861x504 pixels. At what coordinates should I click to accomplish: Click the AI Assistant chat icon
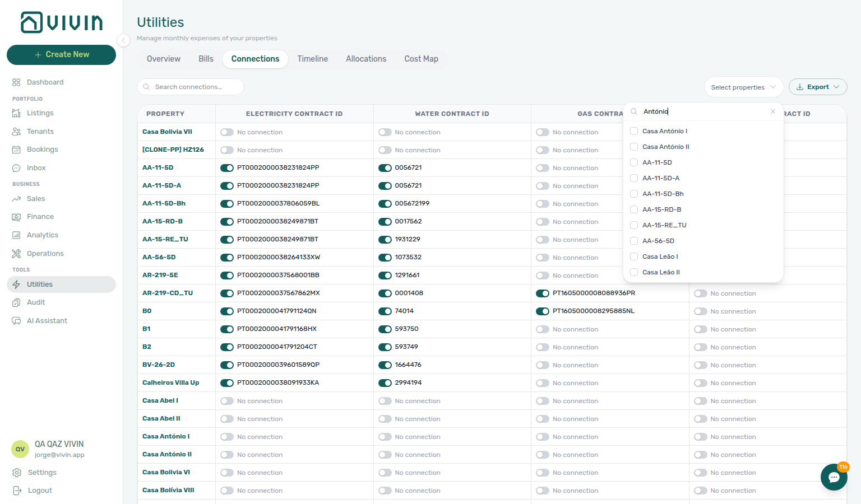pos(16,321)
